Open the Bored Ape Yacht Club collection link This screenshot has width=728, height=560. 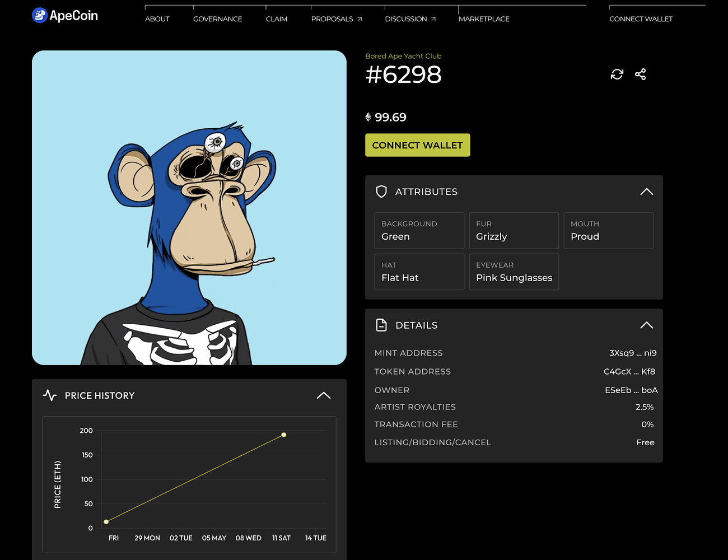point(403,56)
